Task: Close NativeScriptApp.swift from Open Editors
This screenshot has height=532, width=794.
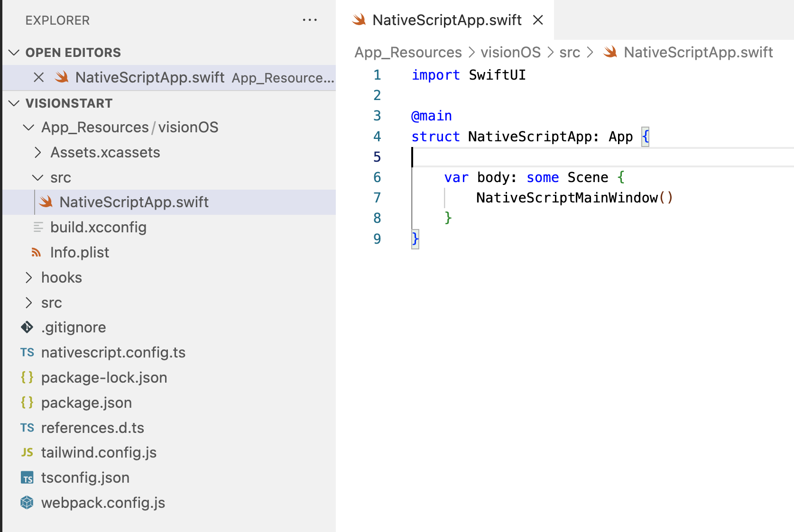Action: pyautogui.click(x=39, y=77)
